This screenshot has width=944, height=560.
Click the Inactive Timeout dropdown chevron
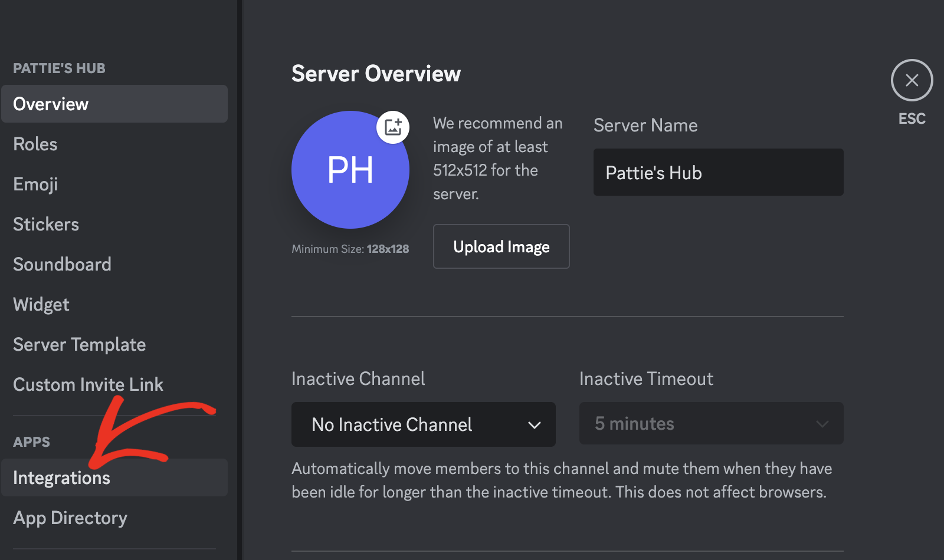(822, 424)
